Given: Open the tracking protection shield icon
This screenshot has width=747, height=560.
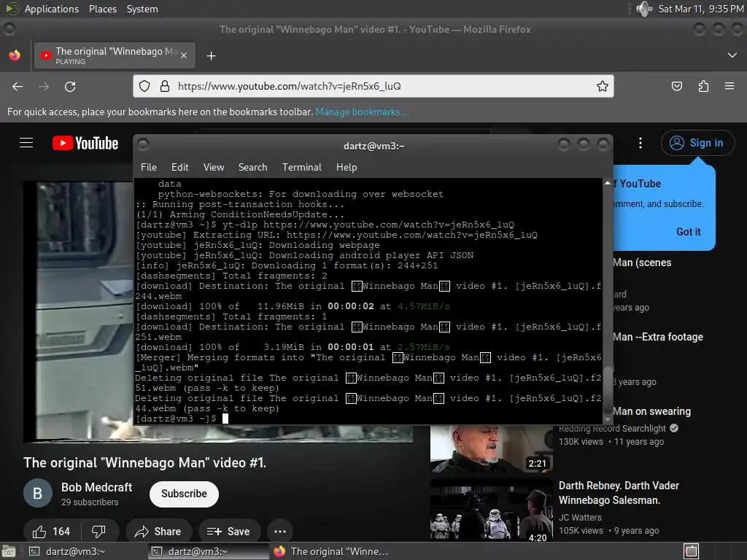Looking at the screenshot, I should click(144, 86).
